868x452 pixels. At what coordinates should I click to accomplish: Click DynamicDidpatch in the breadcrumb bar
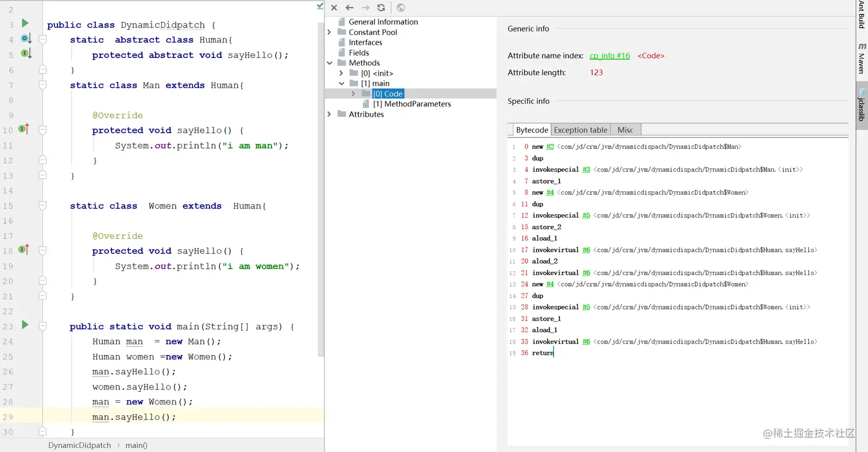pyautogui.click(x=80, y=445)
